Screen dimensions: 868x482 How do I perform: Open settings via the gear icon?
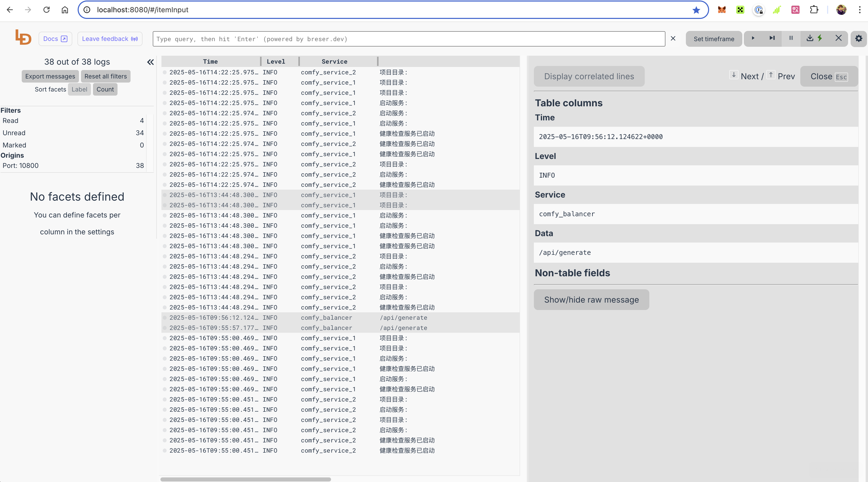click(x=859, y=38)
